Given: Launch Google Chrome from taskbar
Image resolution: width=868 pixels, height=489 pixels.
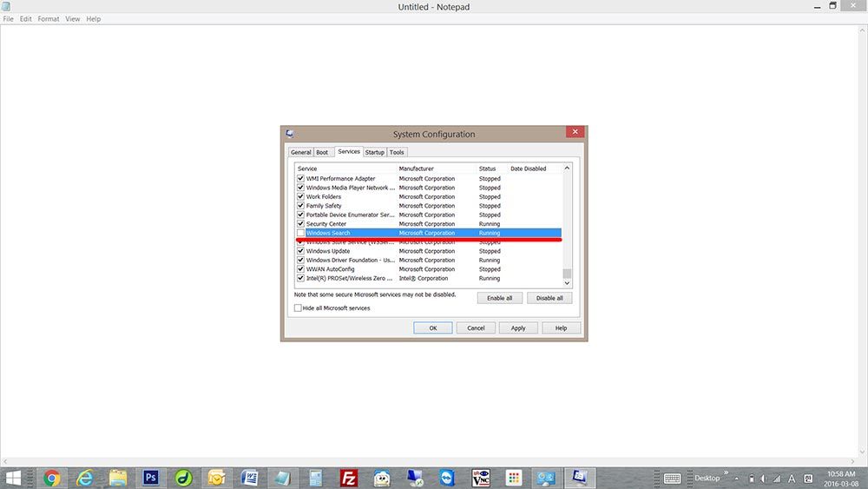Looking at the screenshot, I should 52,478.
